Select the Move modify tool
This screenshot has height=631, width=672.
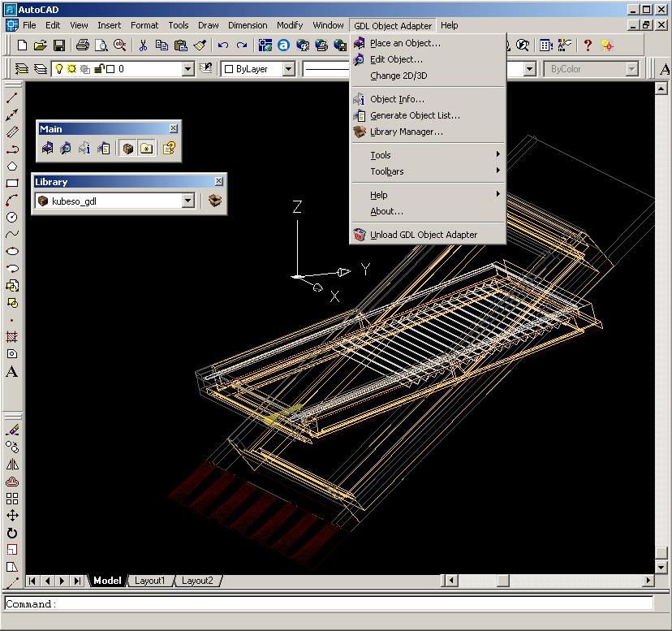12,516
